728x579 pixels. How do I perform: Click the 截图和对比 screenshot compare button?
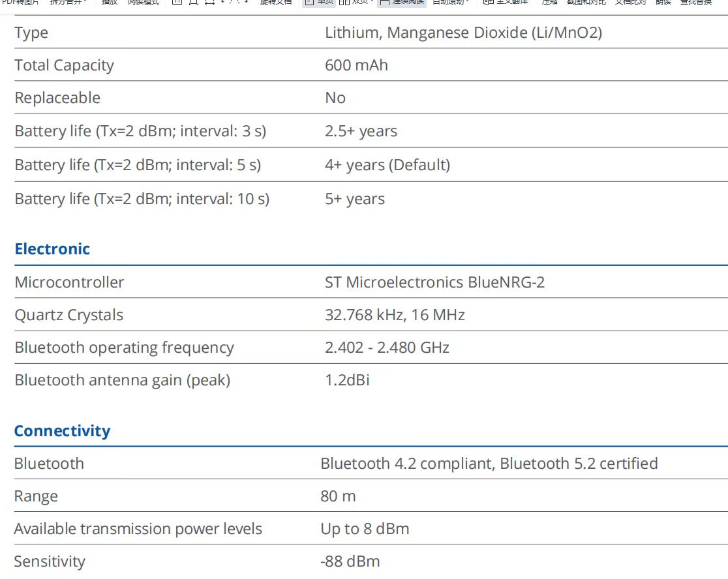[x=586, y=2]
